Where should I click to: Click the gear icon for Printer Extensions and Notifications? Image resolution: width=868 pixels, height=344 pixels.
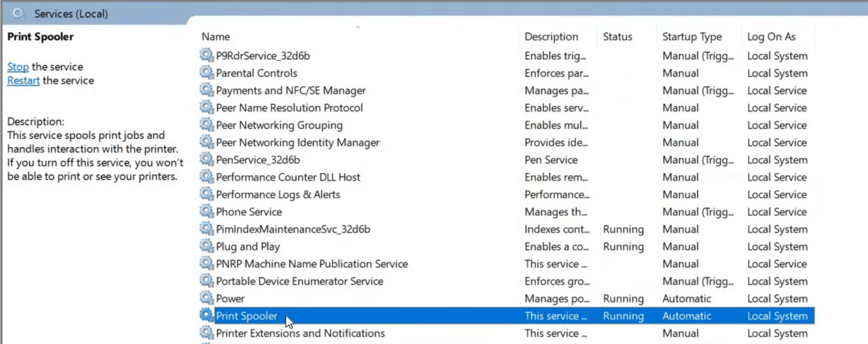tap(206, 332)
